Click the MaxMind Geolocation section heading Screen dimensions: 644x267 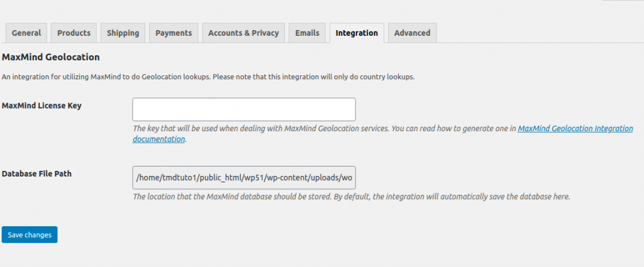51,57
